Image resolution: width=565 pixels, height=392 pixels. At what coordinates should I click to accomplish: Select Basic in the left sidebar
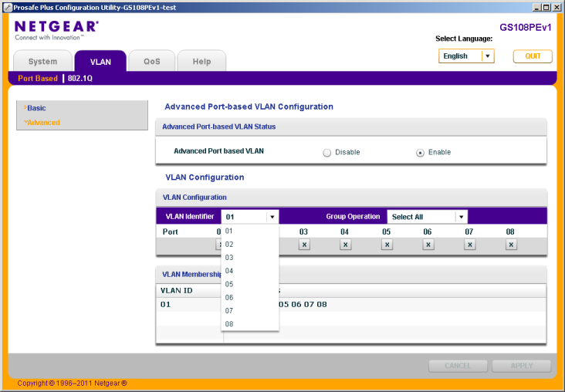[x=36, y=108]
